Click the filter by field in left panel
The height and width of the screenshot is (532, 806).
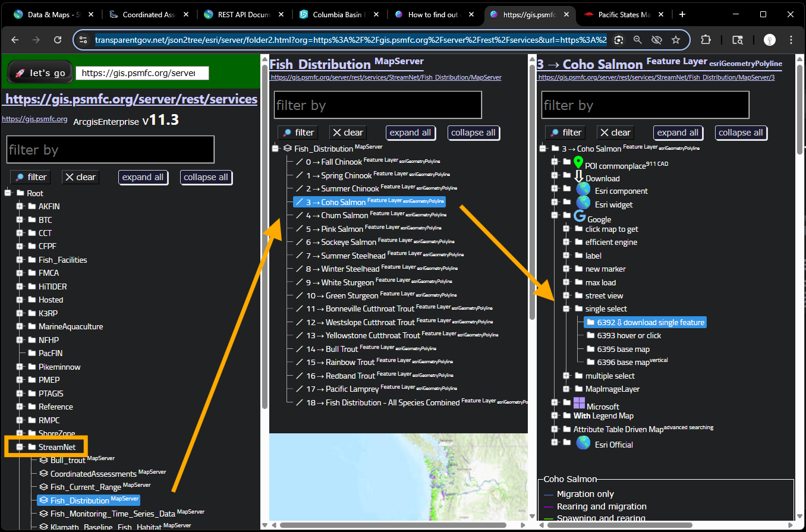(x=110, y=150)
